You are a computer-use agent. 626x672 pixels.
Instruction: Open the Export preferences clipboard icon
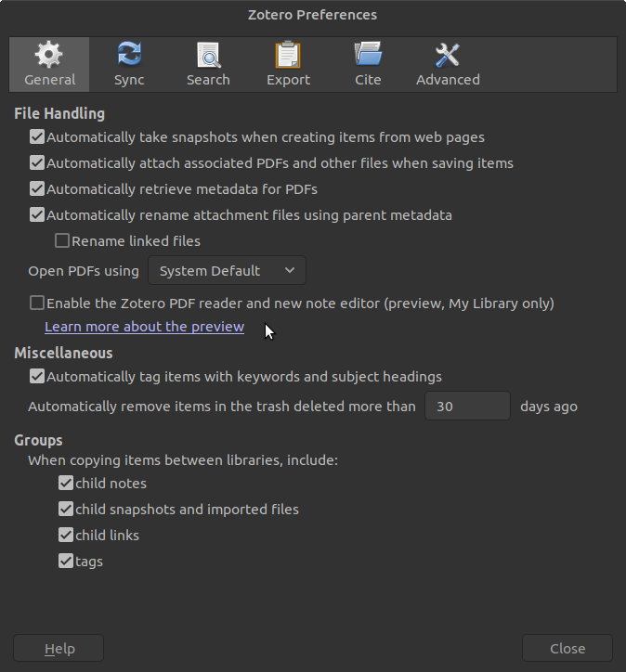pyautogui.click(x=288, y=55)
